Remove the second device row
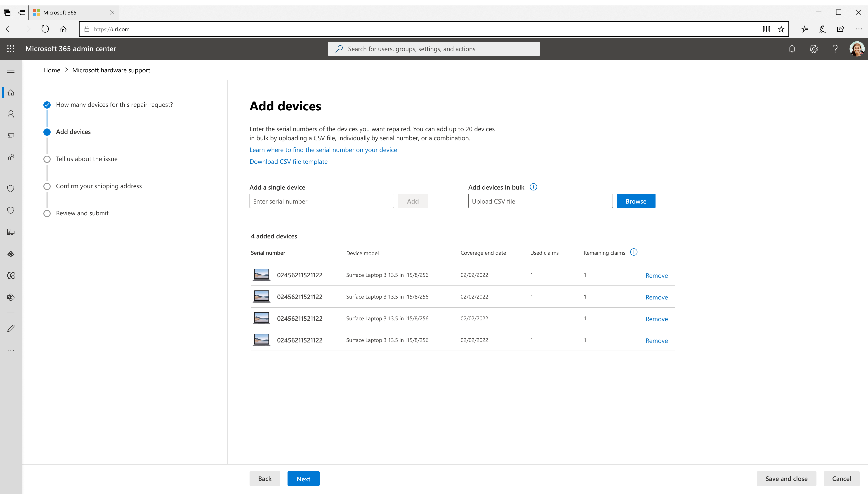868x494 pixels. point(656,297)
